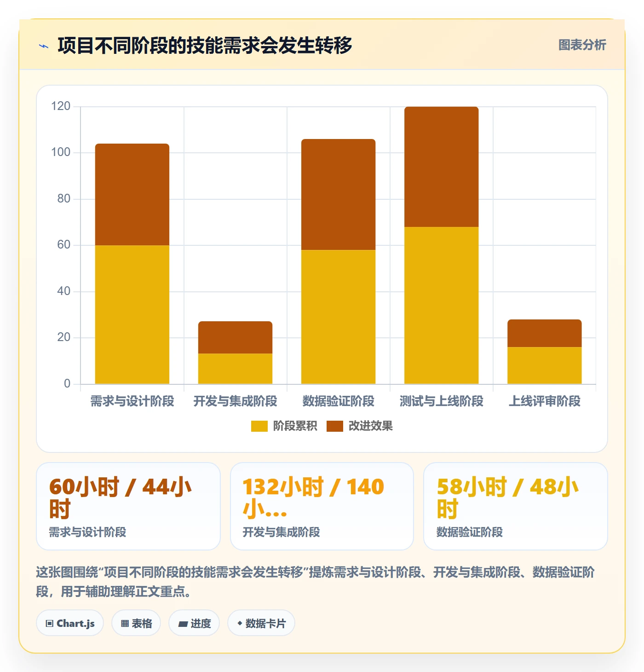The width and height of the screenshot is (644, 672).
Task: Open the 58小时 / 48小时 data card
Action: point(516,506)
